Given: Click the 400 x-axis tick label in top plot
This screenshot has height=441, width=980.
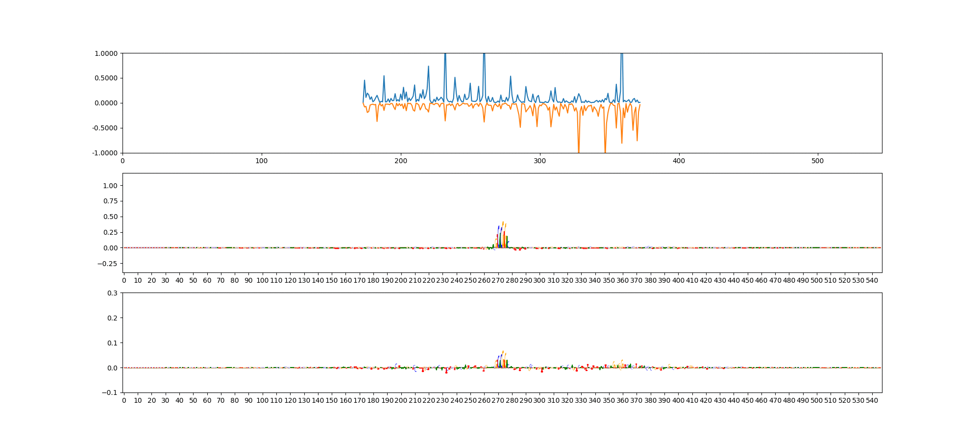Looking at the screenshot, I should point(679,161).
